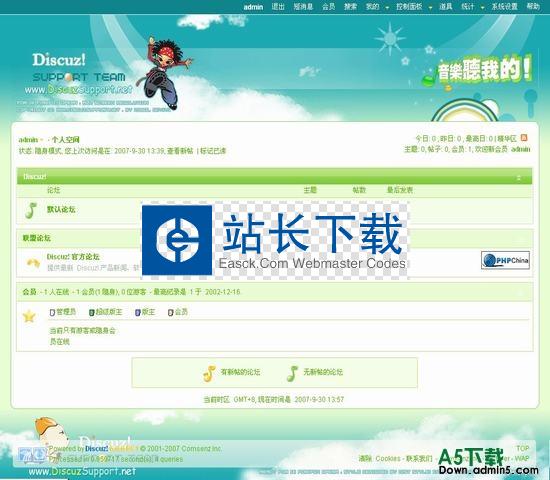Click the Discuz! link in Powered by footer
550x480 pixels.
pos(96,448)
